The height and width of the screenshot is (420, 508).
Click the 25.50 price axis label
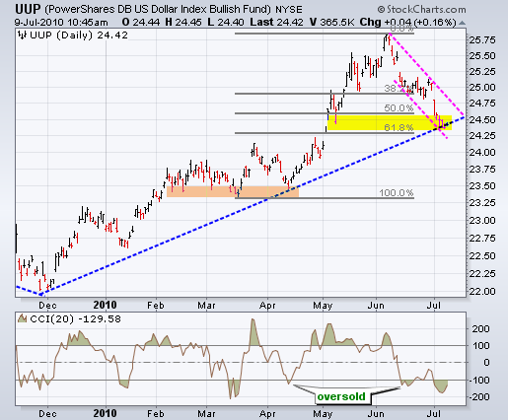coord(482,56)
